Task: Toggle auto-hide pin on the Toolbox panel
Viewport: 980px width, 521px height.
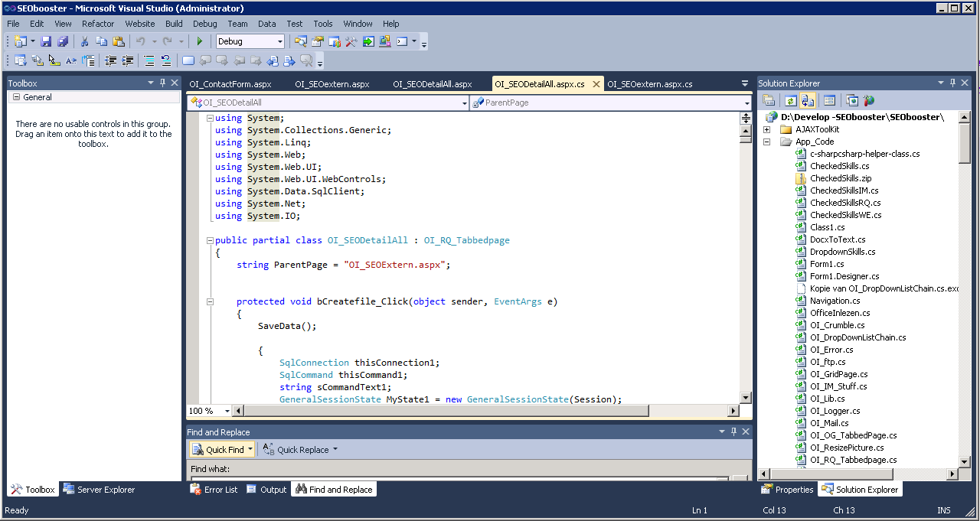Action: click(x=162, y=83)
